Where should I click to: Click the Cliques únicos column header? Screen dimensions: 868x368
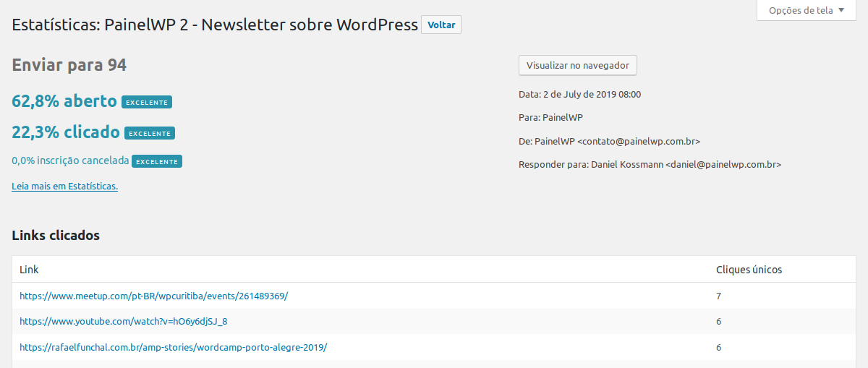(749, 270)
